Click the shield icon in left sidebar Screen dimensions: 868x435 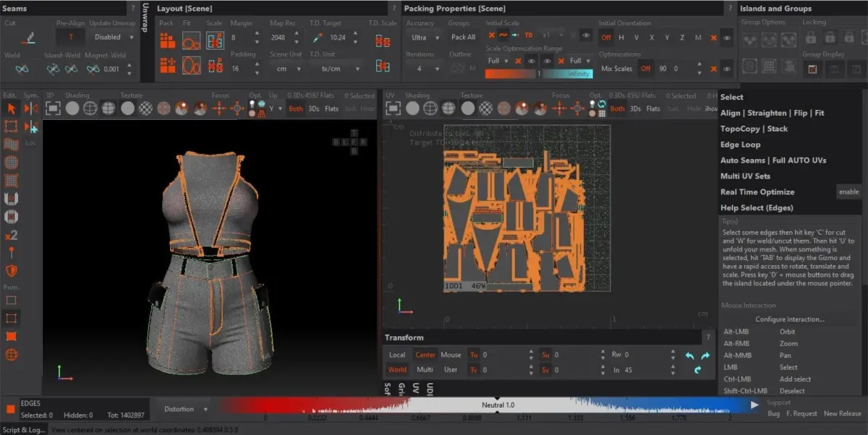click(x=11, y=271)
